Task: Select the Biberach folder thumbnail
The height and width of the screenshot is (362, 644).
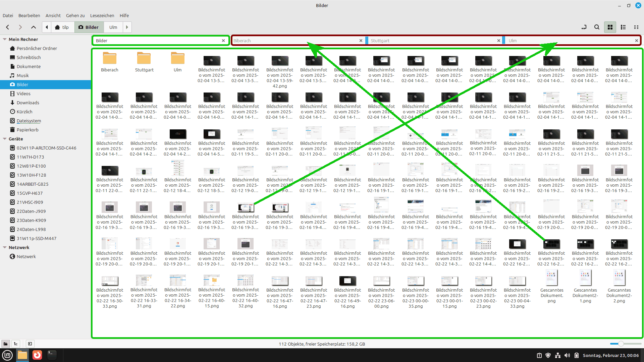Action: (109, 58)
